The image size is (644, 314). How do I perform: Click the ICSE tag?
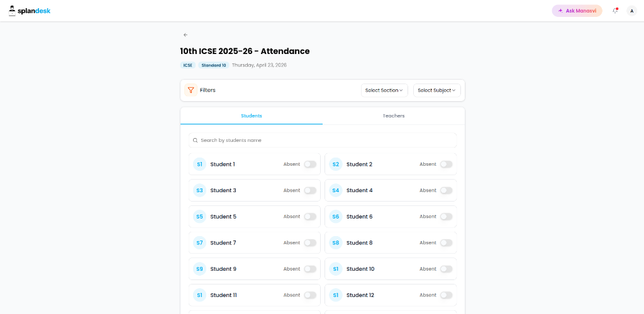[187, 65]
